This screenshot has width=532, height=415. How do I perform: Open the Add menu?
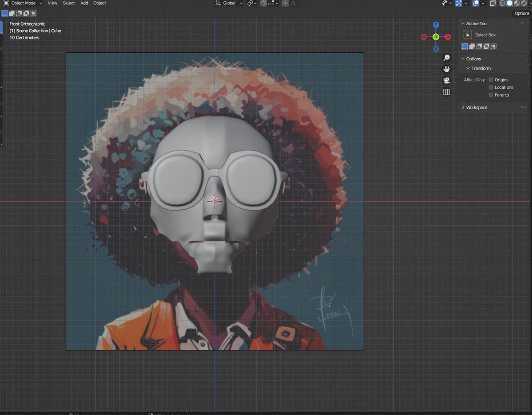click(84, 3)
